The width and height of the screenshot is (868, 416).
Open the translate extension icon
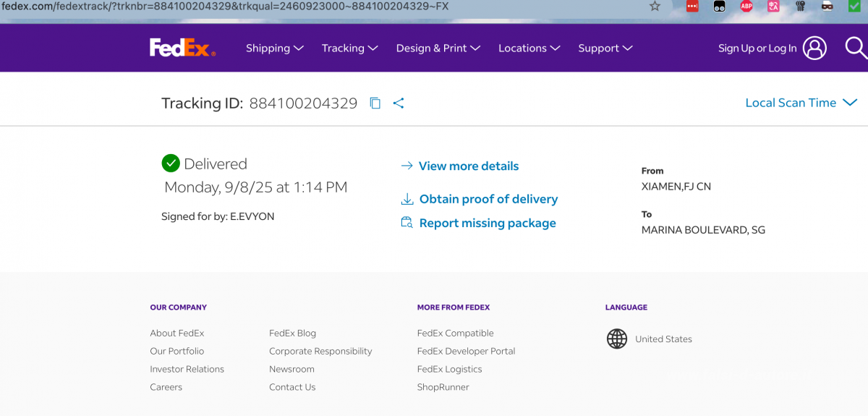pos(773,7)
